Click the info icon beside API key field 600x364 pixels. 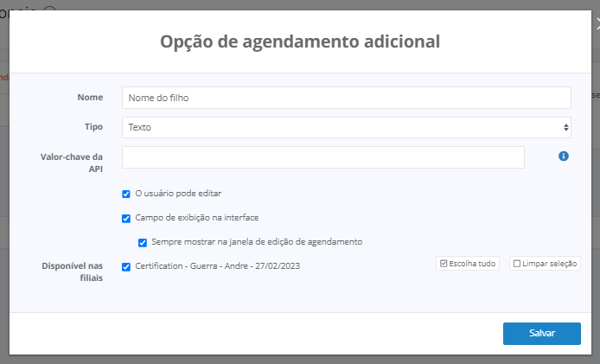pos(564,156)
